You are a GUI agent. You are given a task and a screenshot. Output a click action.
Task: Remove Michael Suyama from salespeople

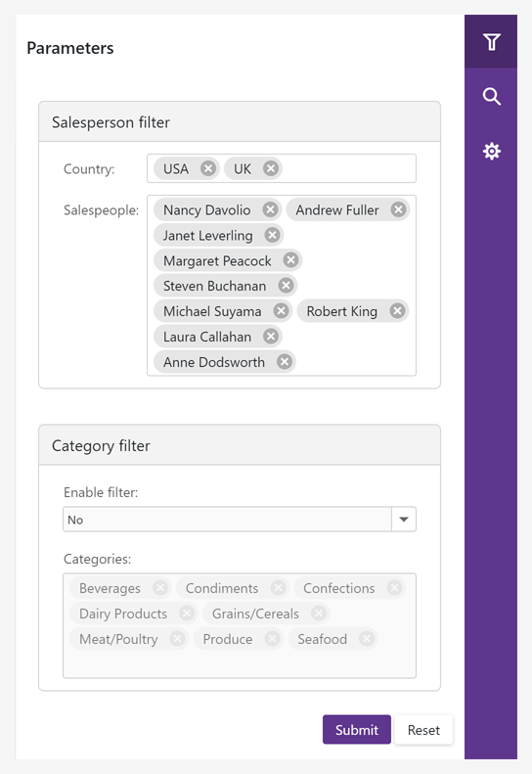pyautogui.click(x=282, y=311)
